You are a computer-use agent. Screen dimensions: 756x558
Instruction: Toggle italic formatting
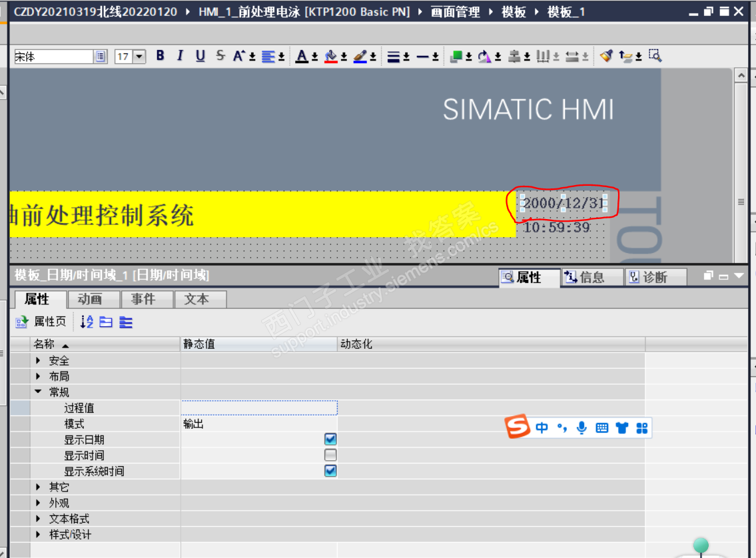[x=180, y=56]
